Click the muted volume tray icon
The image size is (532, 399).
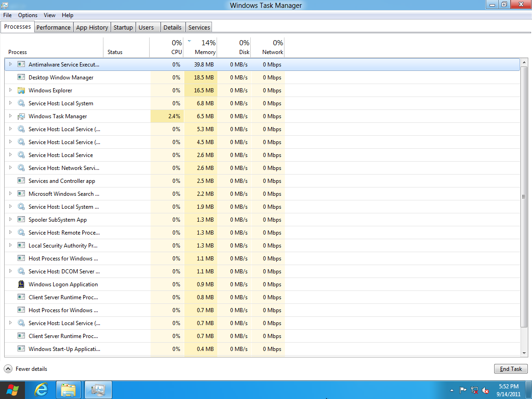pos(485,391)
